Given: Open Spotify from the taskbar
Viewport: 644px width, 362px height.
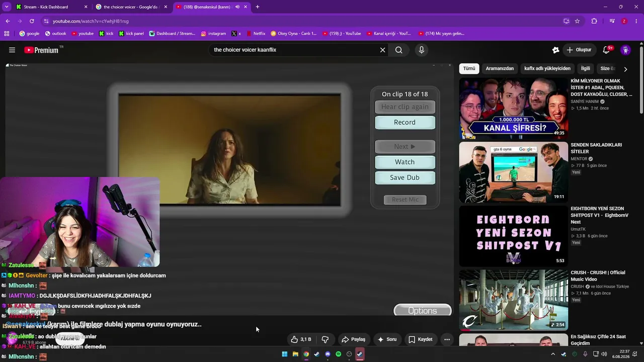Looking at the screenshot, I should point(339,354).
